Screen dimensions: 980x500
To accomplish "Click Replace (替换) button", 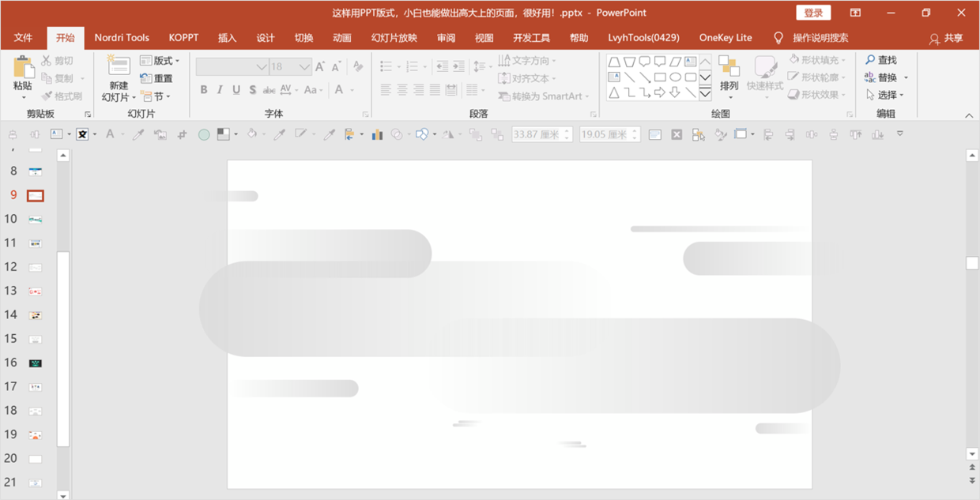I will [x=887, y=77].
